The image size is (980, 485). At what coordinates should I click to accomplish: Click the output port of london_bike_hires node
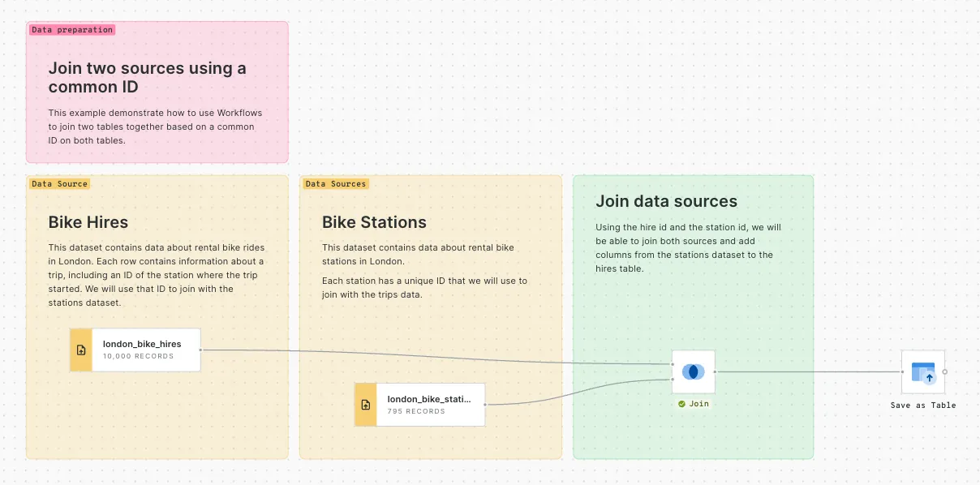click(x=201, y=350)
